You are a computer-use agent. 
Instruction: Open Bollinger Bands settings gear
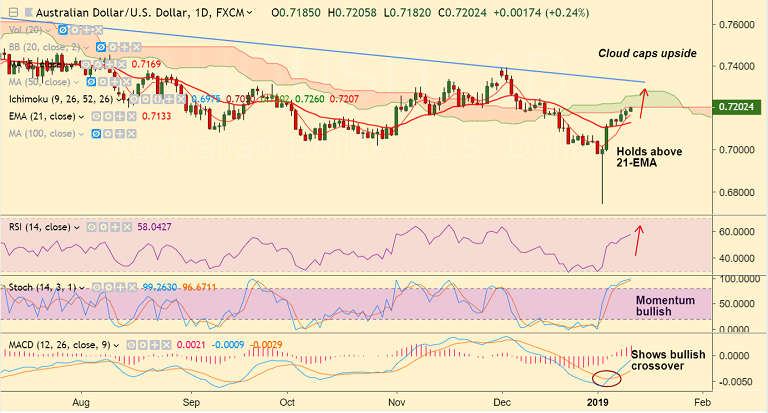tap(113, 48)
